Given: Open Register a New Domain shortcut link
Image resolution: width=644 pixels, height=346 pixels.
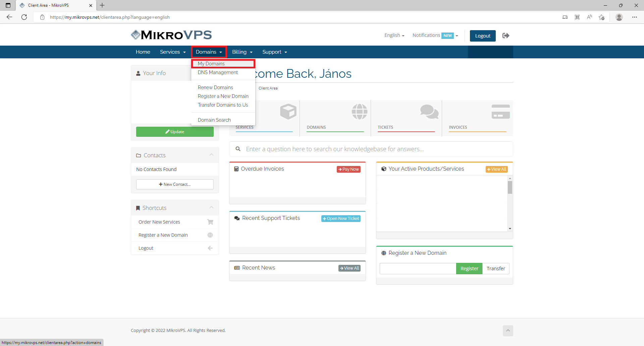Looking at the screenshot, I should pyautogui.click(x=163, y=235).
